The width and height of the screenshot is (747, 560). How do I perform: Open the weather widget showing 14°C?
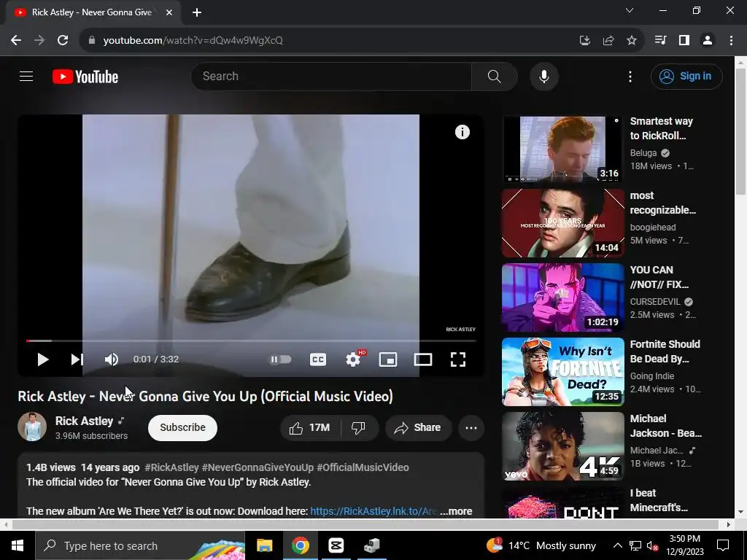point(541,545)
